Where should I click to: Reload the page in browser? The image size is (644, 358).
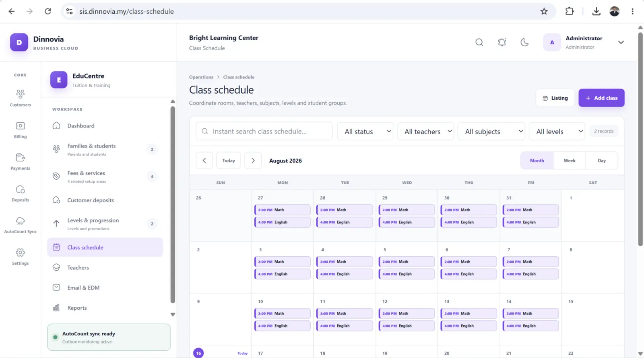(x=48, y=11)
